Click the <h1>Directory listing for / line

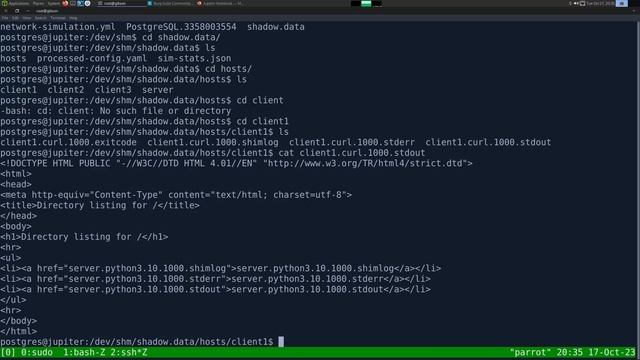84,237
